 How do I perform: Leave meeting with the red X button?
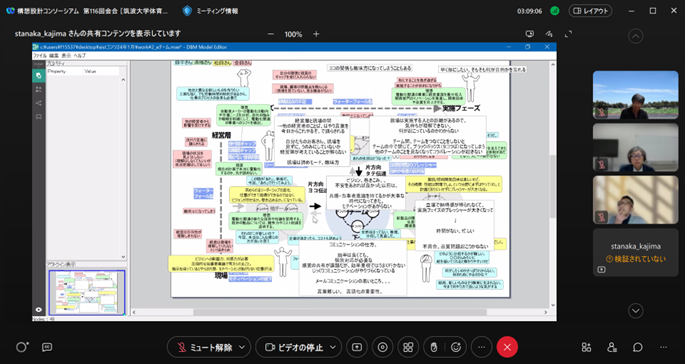(x=507, y=347)
